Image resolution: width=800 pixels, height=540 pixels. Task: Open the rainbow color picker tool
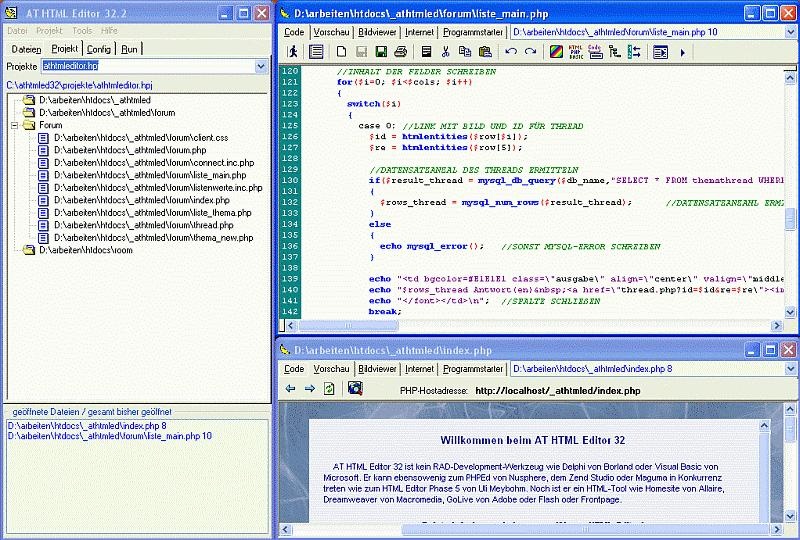[557, 52]
